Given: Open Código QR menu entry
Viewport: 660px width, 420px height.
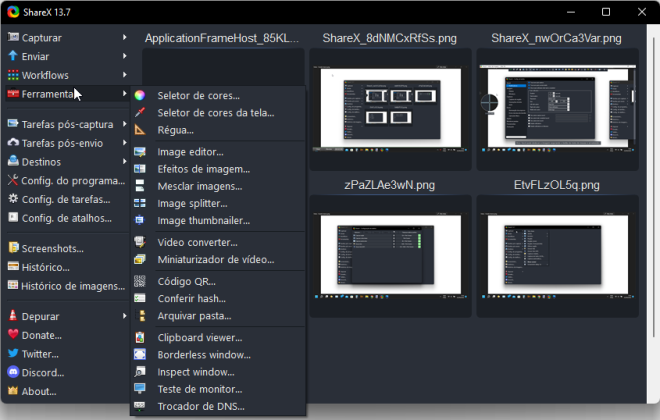Looking at the screenshot, I should (x=218, y=281).
